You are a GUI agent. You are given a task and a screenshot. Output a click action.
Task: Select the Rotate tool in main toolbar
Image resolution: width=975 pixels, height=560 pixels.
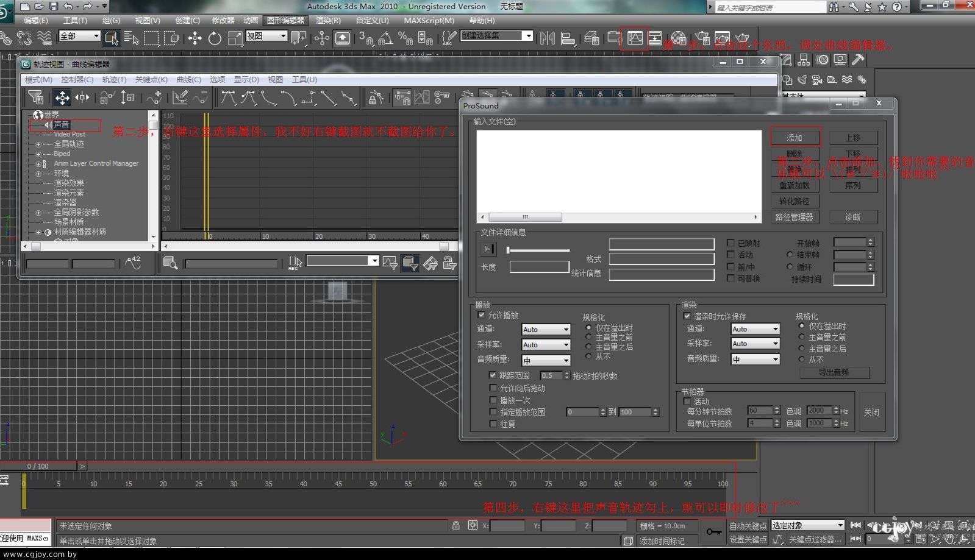[x=215, y=38]
